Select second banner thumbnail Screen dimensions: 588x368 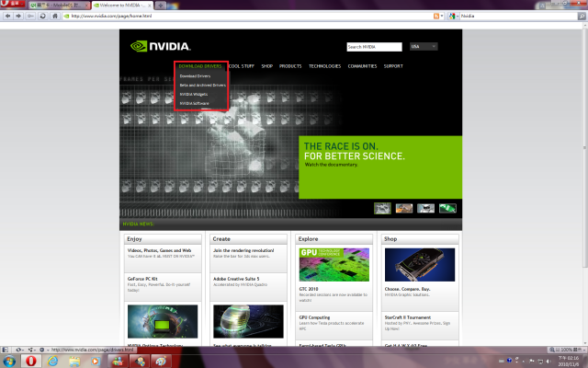coord(404,208)
